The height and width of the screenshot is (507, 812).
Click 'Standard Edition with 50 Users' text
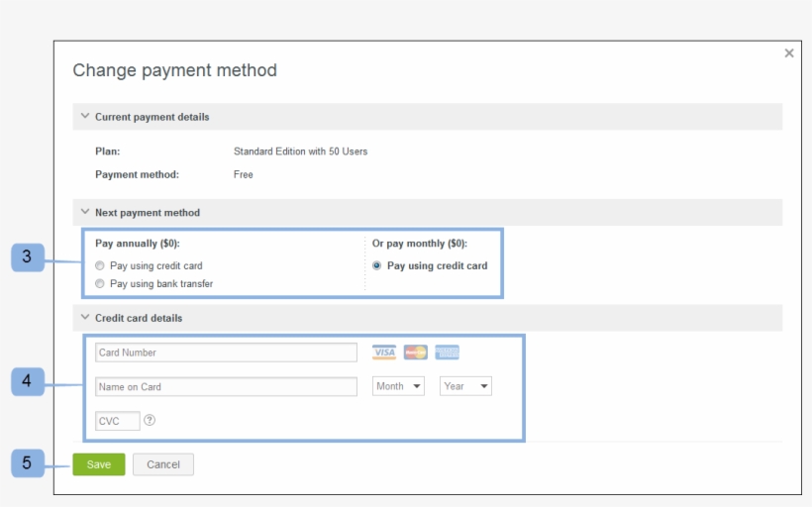pos(300,152)
